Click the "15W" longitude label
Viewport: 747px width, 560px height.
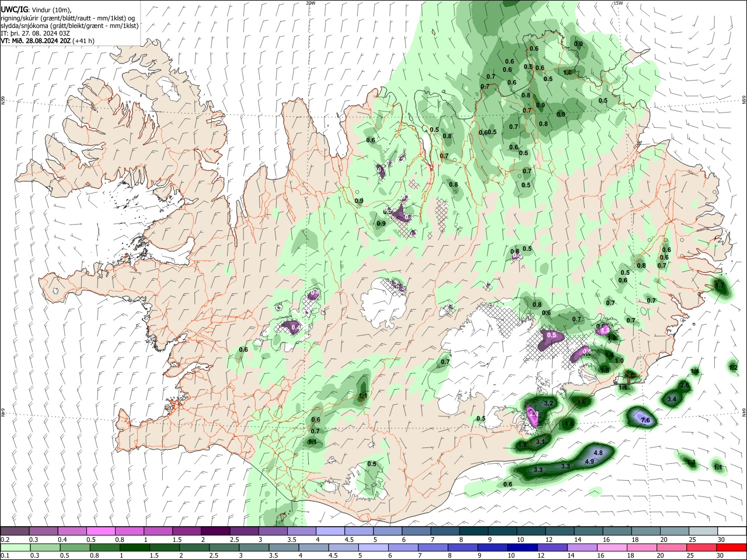[618, 3]
